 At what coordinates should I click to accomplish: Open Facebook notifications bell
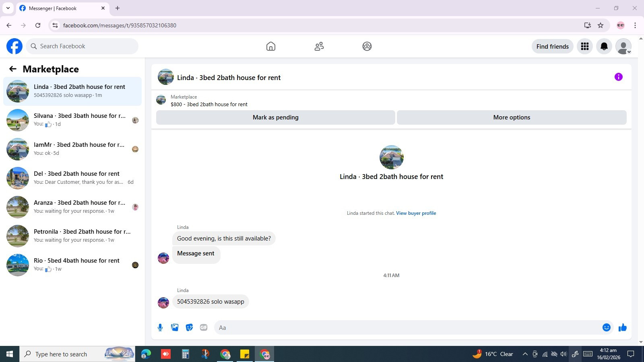(x=604, y=46)
